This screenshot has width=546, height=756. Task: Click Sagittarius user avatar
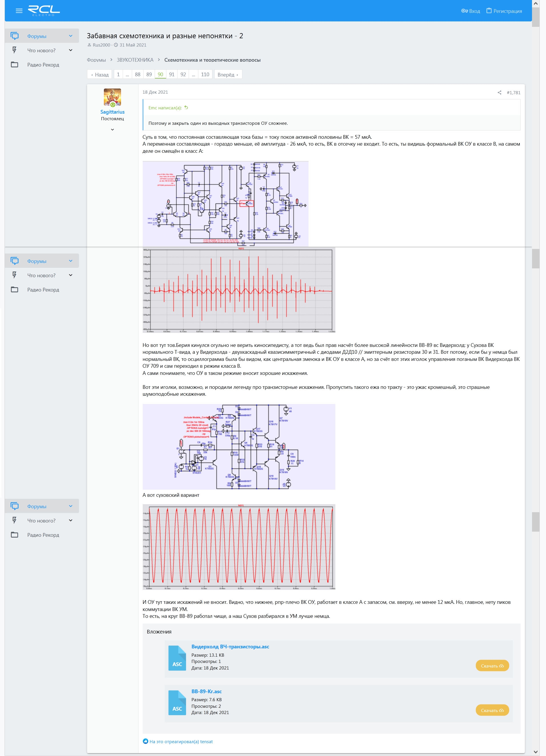click(x=112, y=97)
